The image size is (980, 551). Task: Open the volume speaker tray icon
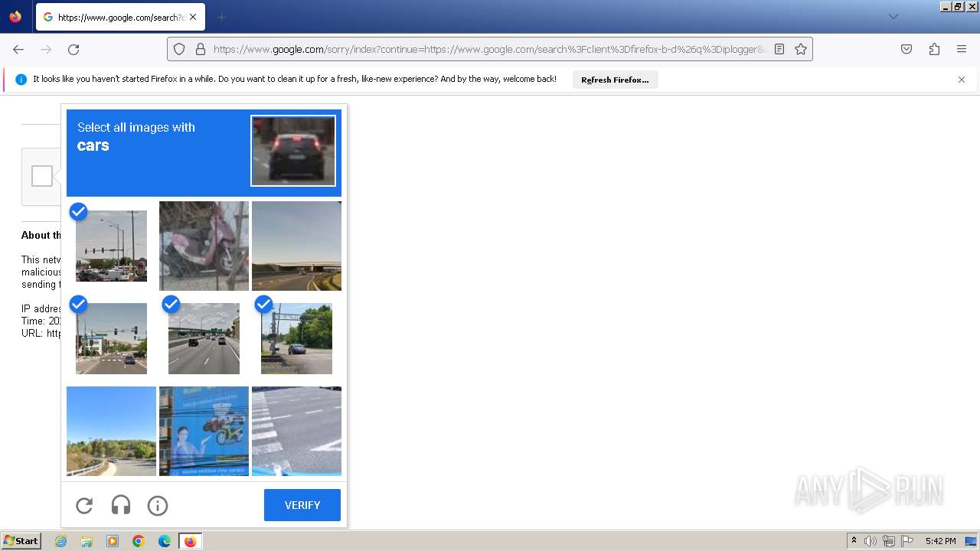pos(871,541)
